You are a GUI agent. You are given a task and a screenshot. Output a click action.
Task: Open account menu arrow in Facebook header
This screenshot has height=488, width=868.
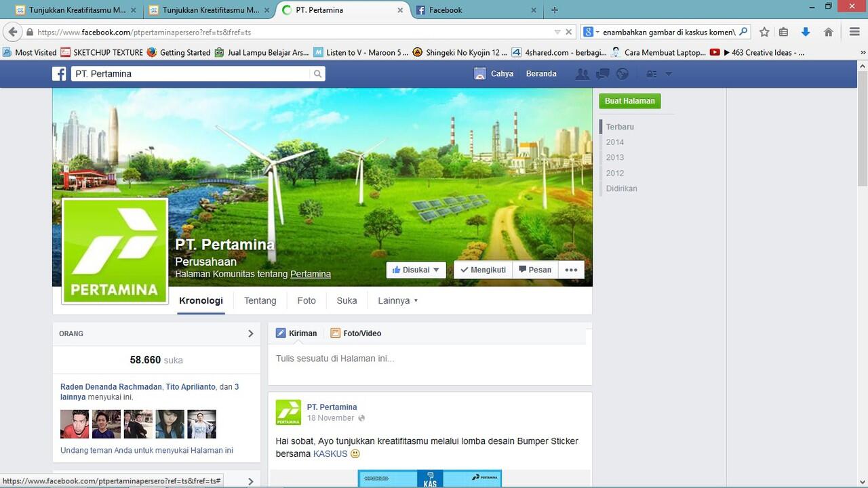[x=669, y=74]
